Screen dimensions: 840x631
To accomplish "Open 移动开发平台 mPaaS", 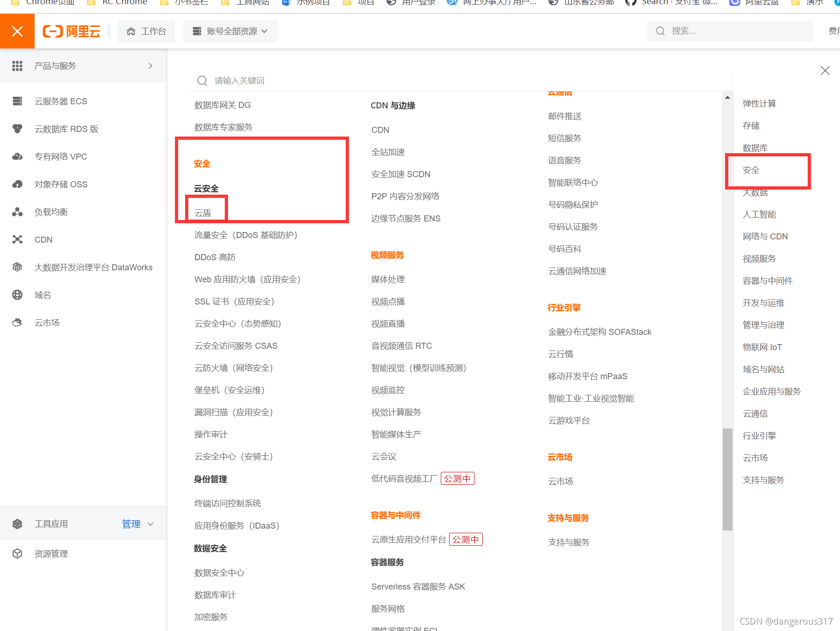I will pyautogui.click(x=588, y=376).
